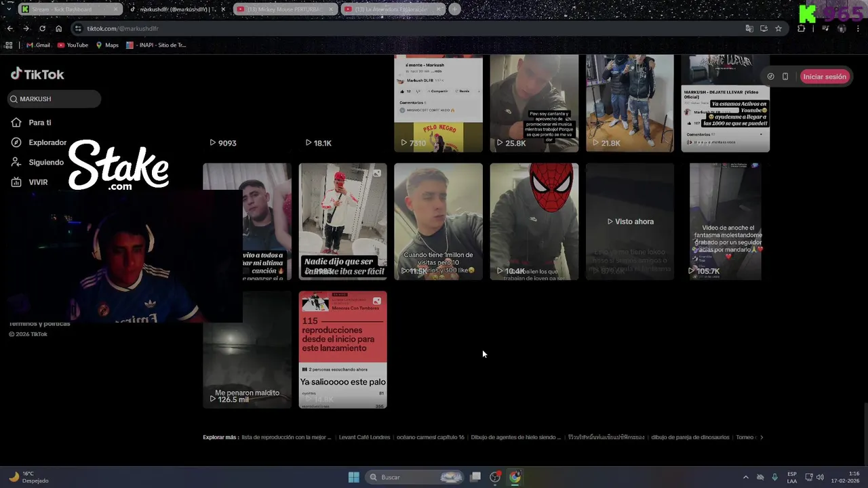This screenshot has height=488, width=868.
Task: Open the Extensions puzzle icon
Action: click(x=802, y=28)
